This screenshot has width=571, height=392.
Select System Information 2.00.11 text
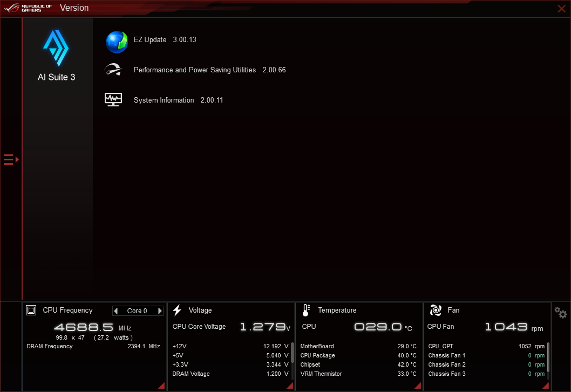[x=178, y=100]
